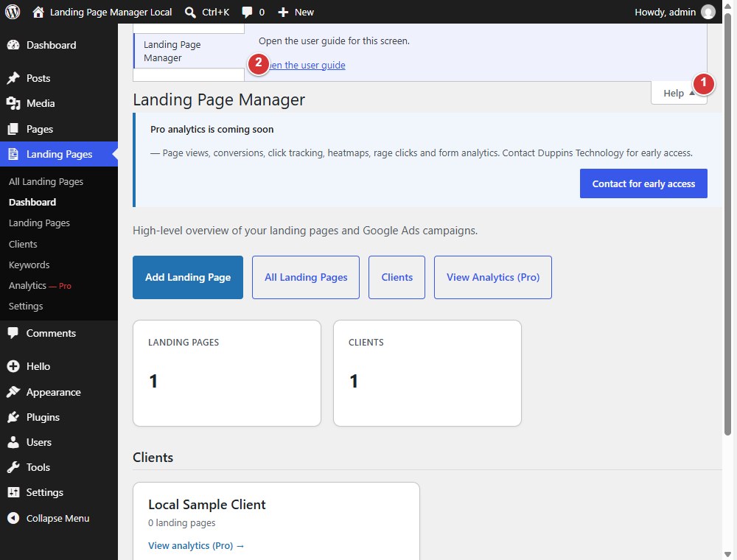Screen dimensions: 737x560
Task: Click the Users person icon
Action: [13, 442]
